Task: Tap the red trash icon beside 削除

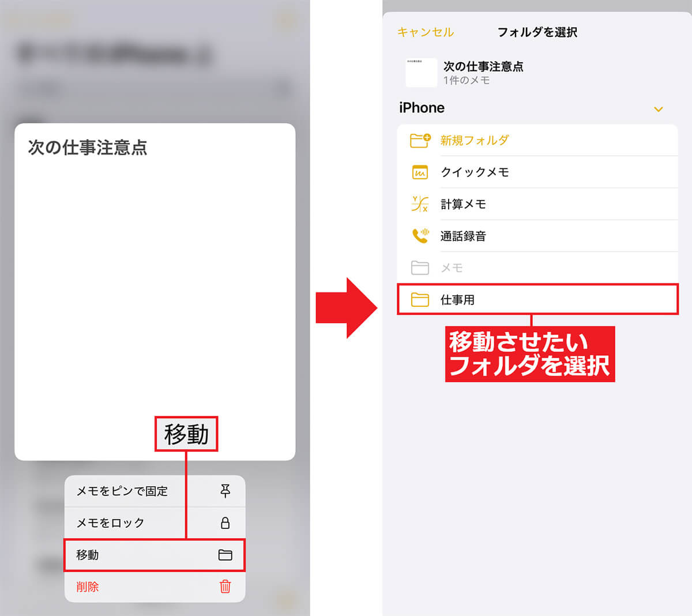Action: 225,587
